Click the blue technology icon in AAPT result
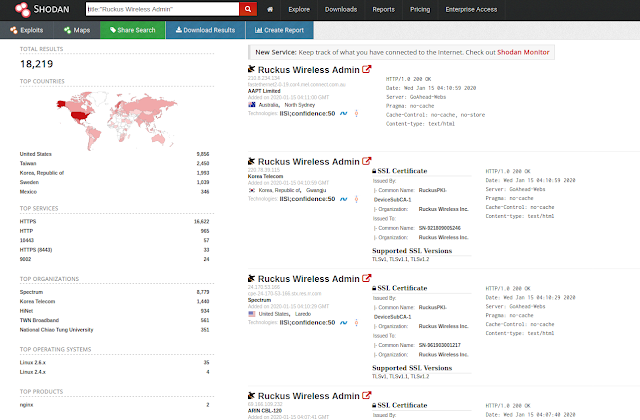 click(344, 113)
